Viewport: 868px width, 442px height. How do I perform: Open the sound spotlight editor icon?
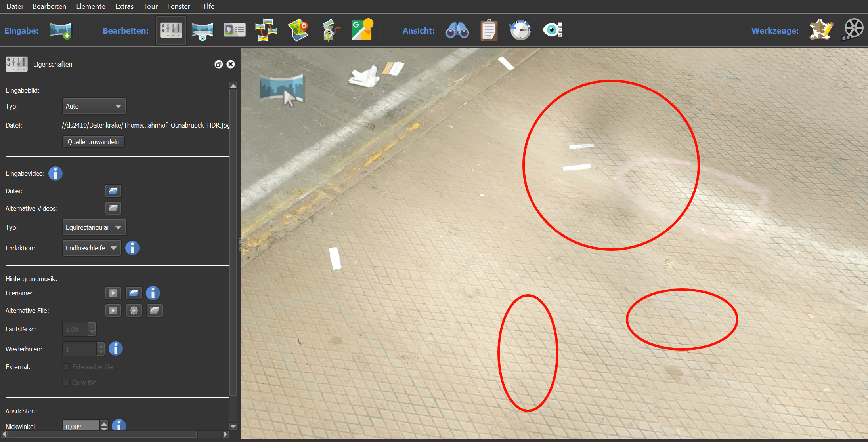[330, 30]
